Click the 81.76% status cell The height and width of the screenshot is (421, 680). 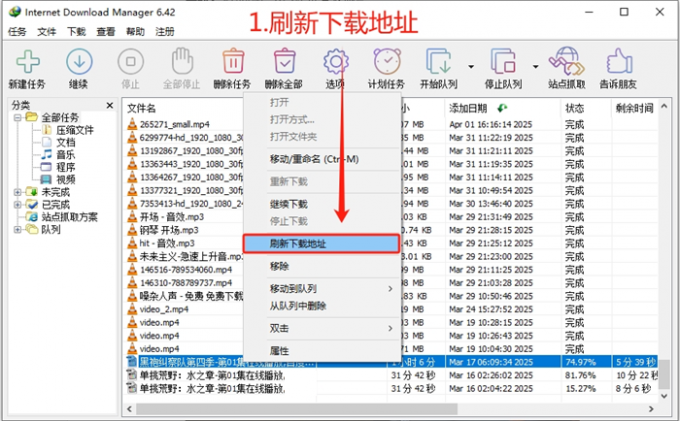[x=580, y=375]
